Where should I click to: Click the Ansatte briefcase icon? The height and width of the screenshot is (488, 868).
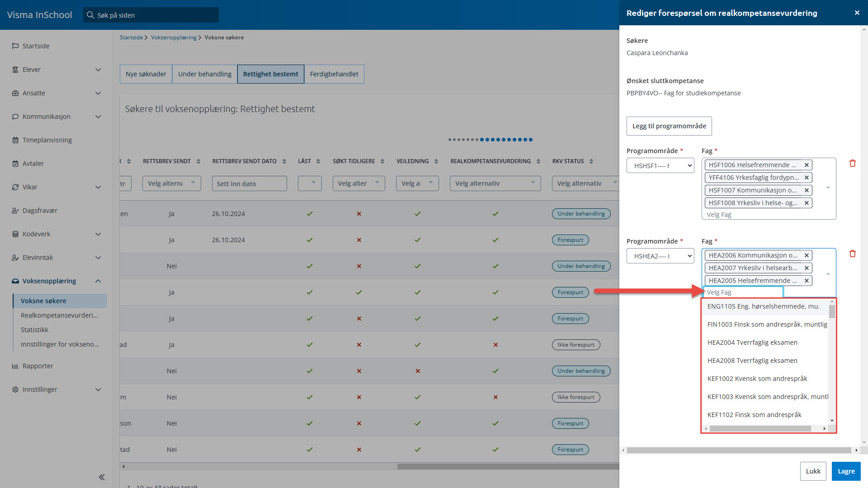[15, 93]
